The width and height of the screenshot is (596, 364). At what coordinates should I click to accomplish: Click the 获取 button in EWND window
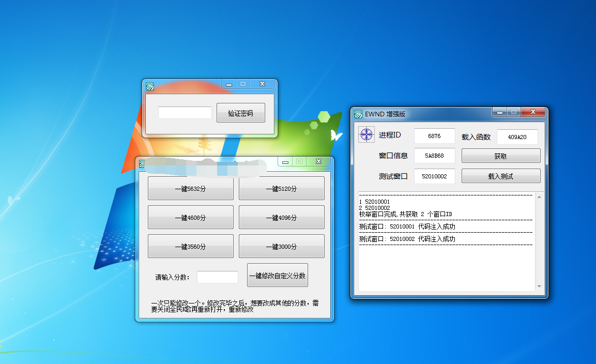tap(501, 156)
